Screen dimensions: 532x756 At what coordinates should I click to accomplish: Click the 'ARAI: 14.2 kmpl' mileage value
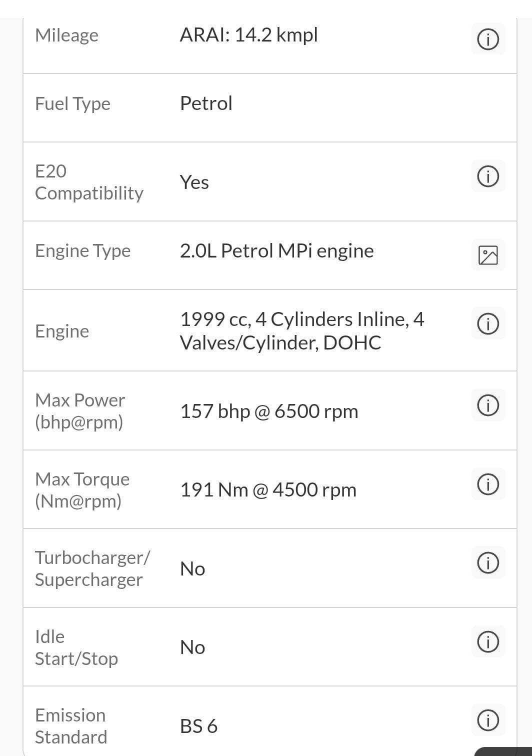click(x=248, y=35)
